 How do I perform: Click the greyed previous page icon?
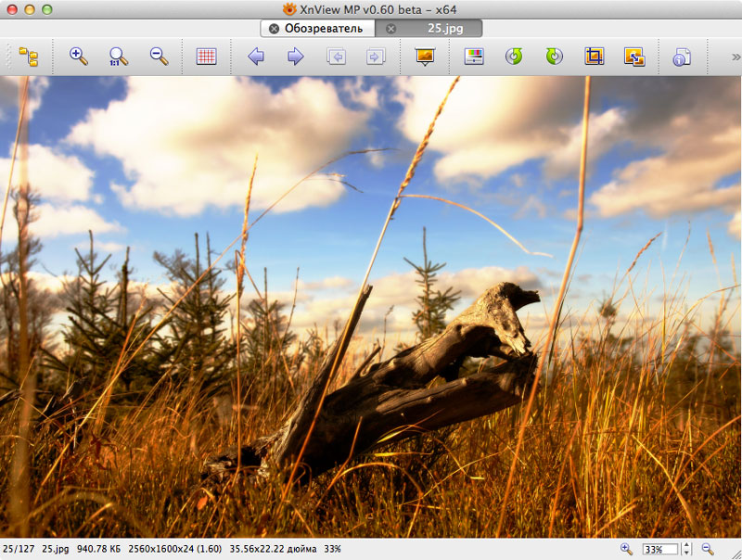pyautogui.click(x=336, y=57)
